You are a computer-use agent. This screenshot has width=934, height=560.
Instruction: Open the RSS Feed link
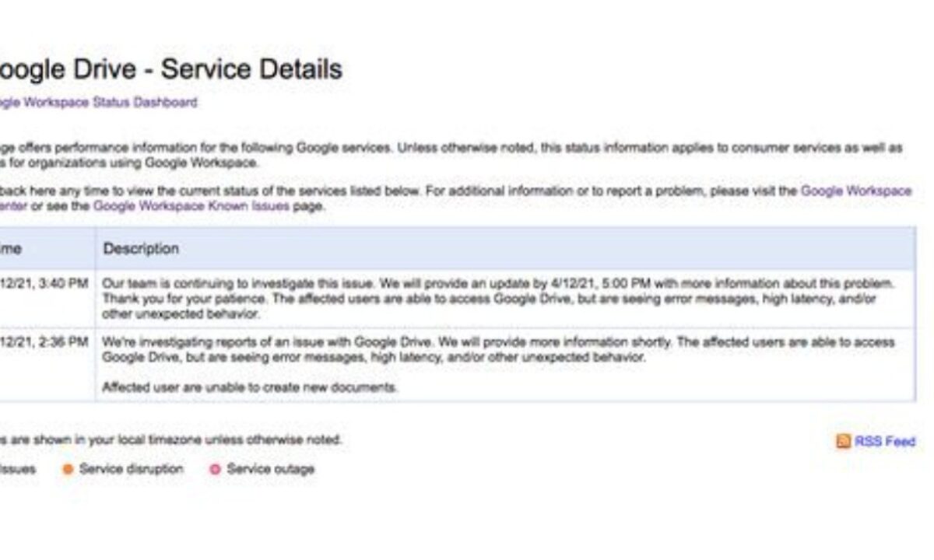(x=885, y=442)
